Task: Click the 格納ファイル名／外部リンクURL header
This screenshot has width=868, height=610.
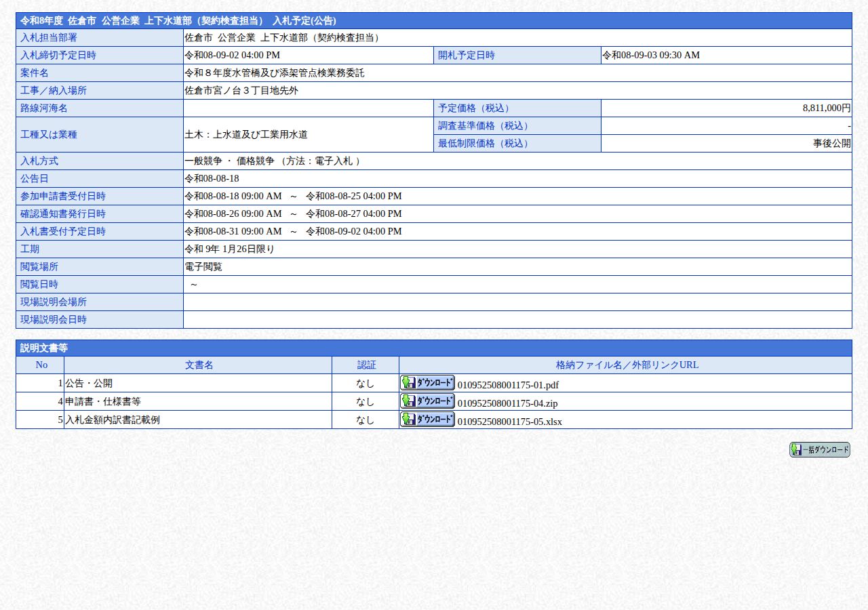Action: [625, 365]
